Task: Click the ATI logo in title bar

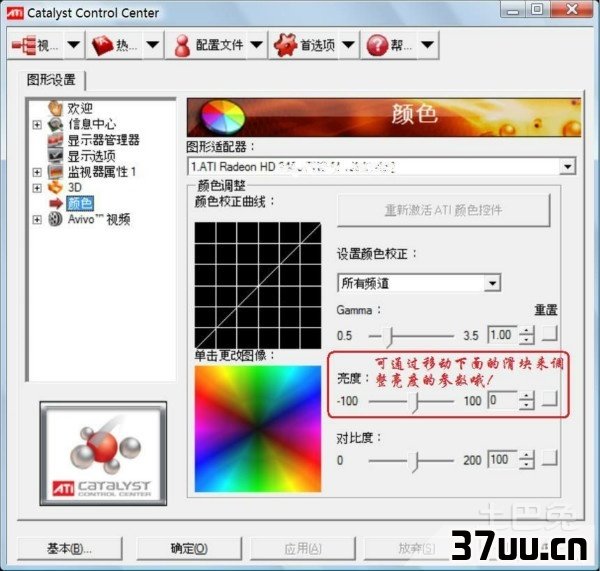Action: [x=15, y=13]
